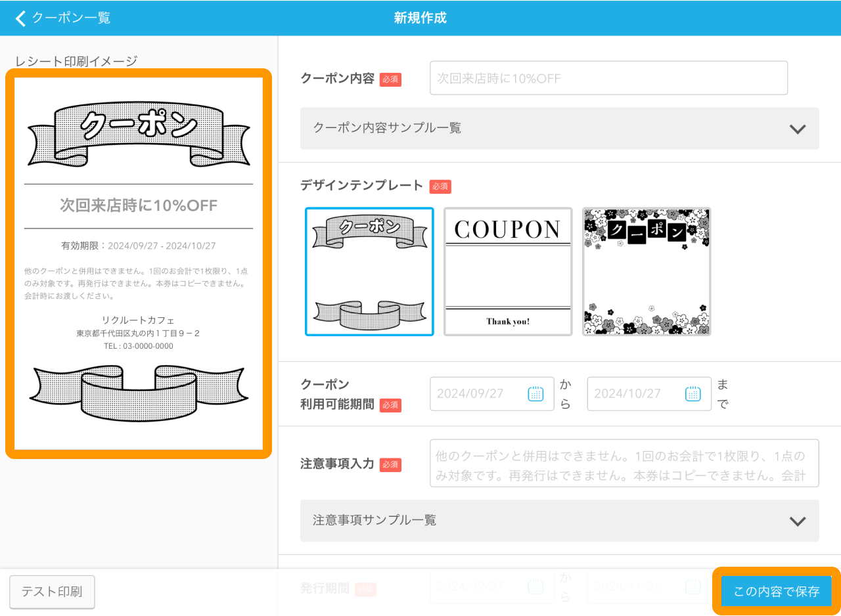The height and width of the screenshot is (616, 841).
Task: Click the 有効期限 line in preview
Action: point(139,246)
